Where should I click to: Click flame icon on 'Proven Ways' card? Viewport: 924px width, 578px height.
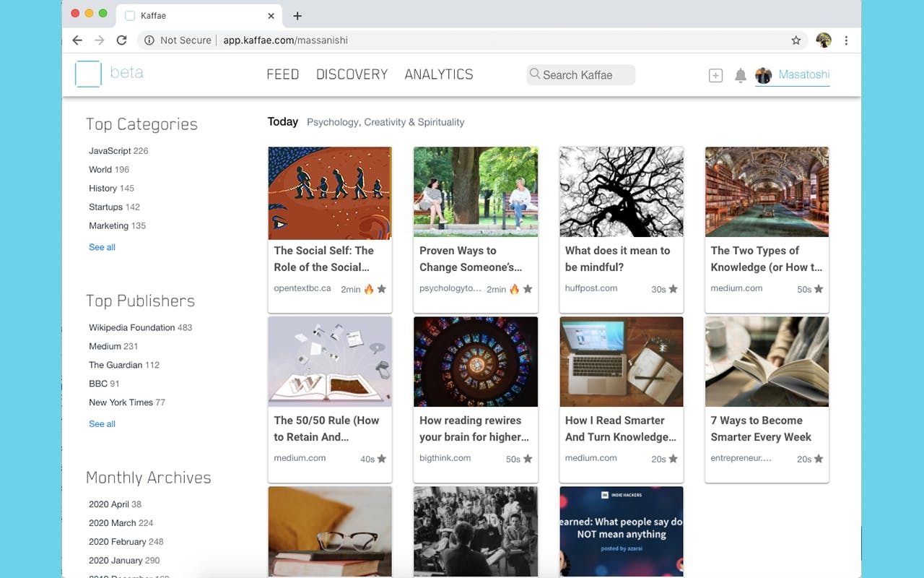click(515, 289)
